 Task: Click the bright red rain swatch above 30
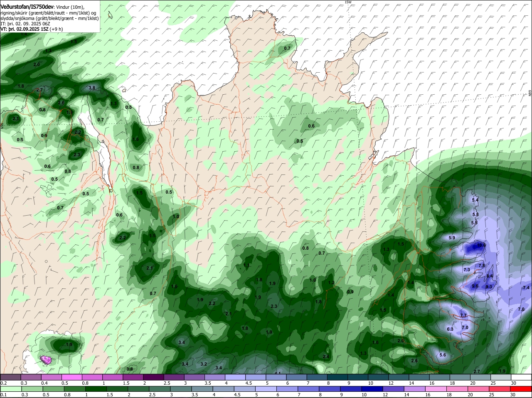point(522,389)
